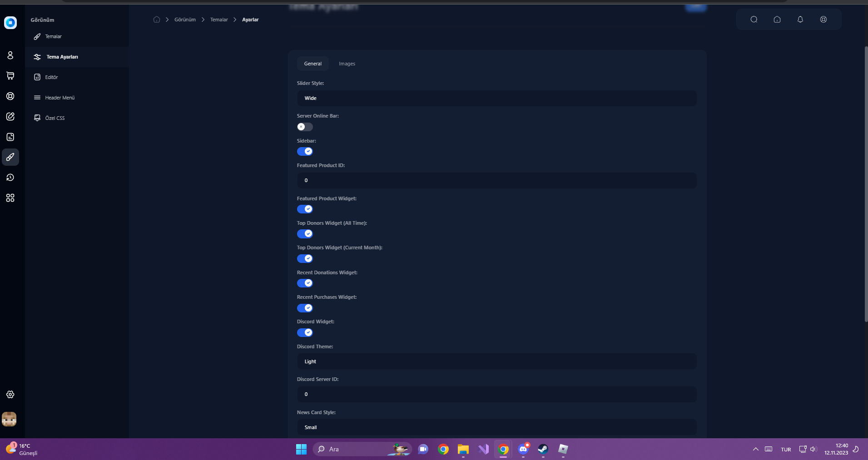Image resolution: width=868 pixels, height=460 pixels.
Task: Click the Header Menü hamburger icon
Action: 37,98
